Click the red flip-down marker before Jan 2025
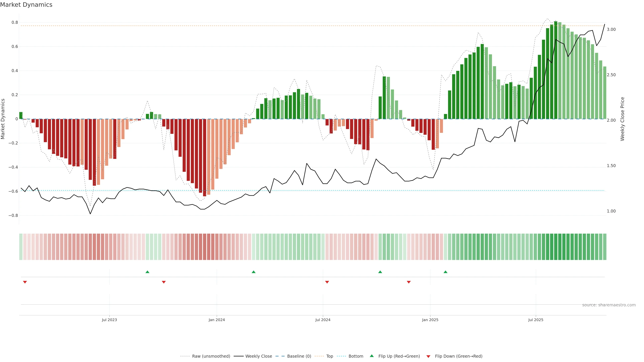Screen dimensions: 644x362 pos(409,282)
